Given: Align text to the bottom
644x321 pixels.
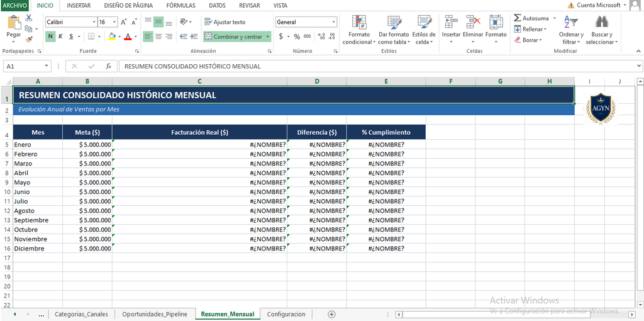Looking at the screenshot, I should [x=169, y=22].
